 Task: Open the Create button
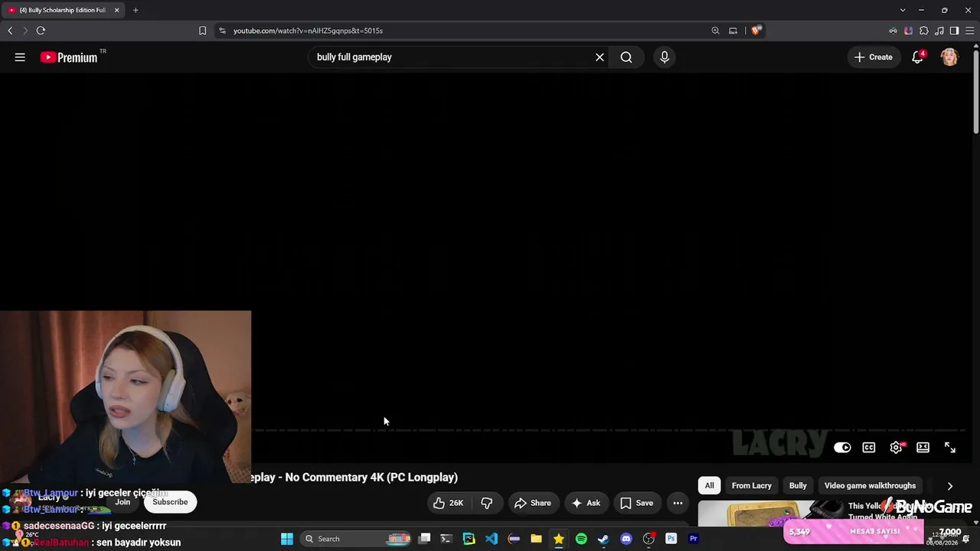tap(873, 57)
